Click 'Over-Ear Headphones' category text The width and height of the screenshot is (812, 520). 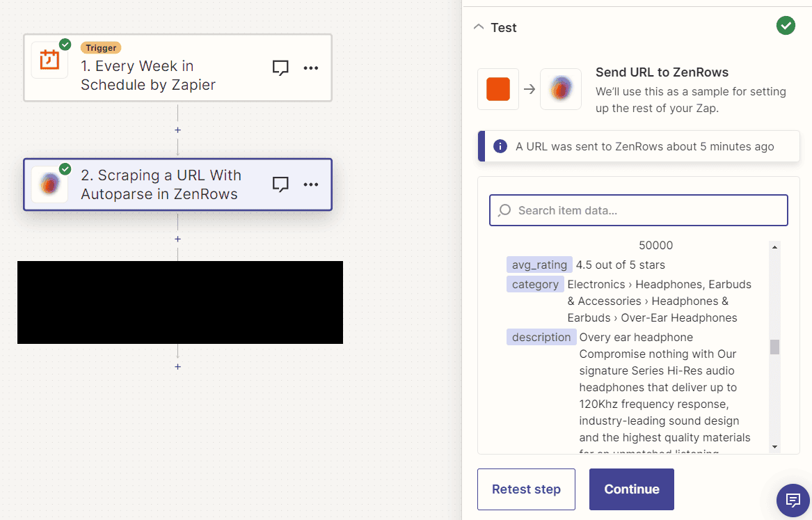point(679,317)
